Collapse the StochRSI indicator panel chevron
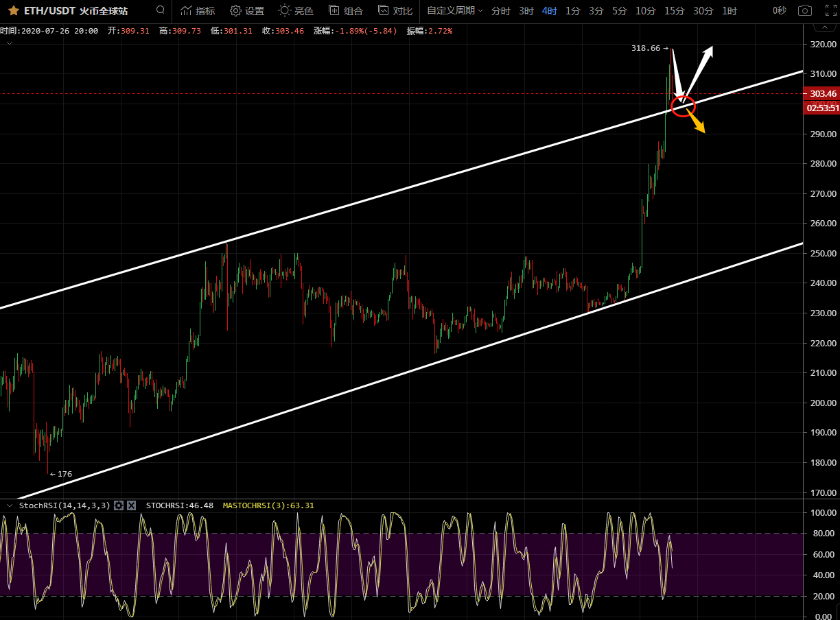Image resolution: width=840 pixels, height=620 pixels. pyautogui.click(x=9, y=505)
